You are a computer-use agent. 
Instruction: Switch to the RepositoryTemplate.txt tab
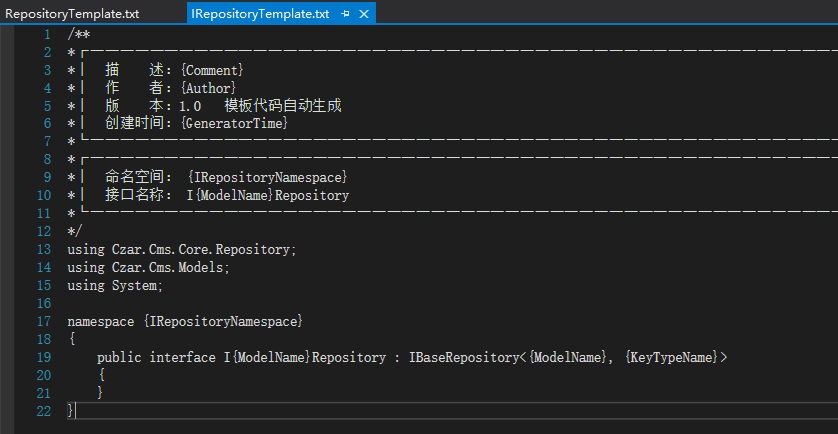pyautogui.click(x=72, y=14)
